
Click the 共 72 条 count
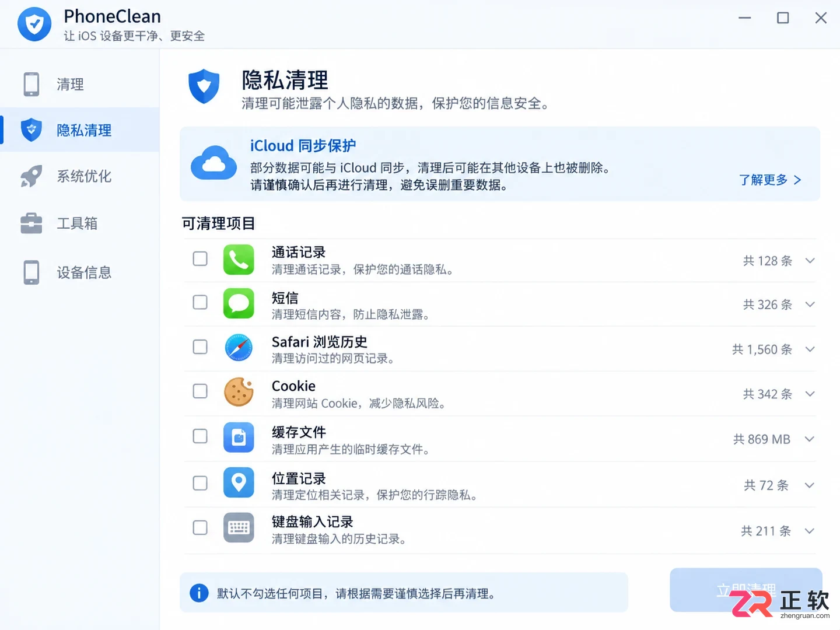coord(766,485)
